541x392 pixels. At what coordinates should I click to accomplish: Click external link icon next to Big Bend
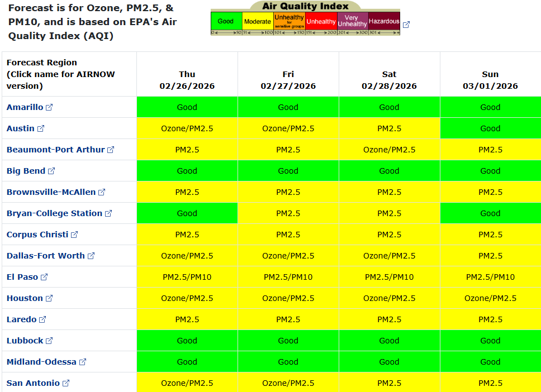pyautogui.click(x=51, y=171)
